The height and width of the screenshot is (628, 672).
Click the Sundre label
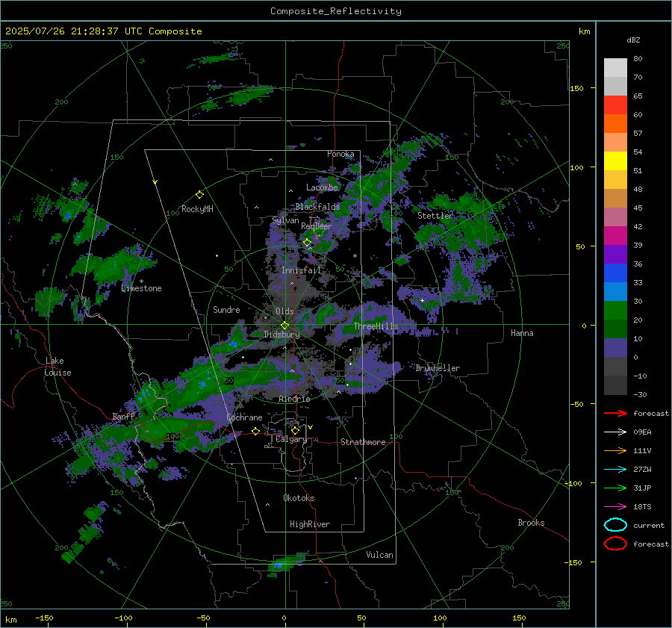pyautogui.click(x=226, y=309)
